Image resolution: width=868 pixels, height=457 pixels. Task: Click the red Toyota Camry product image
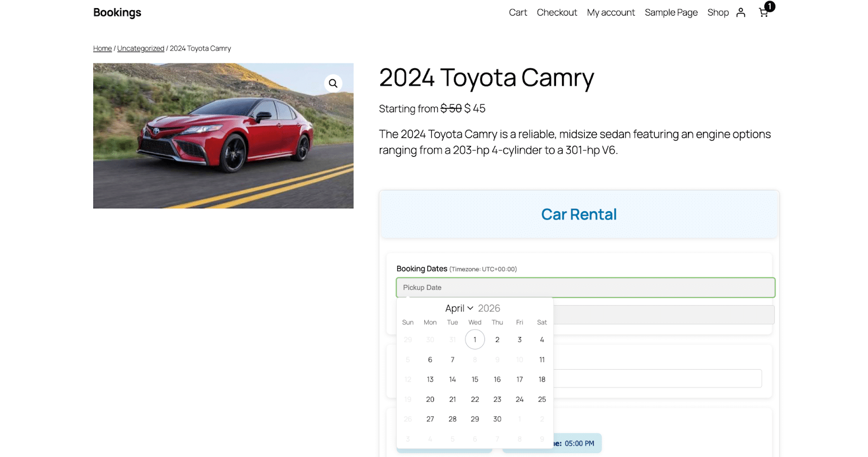click(x=223, y=136)
